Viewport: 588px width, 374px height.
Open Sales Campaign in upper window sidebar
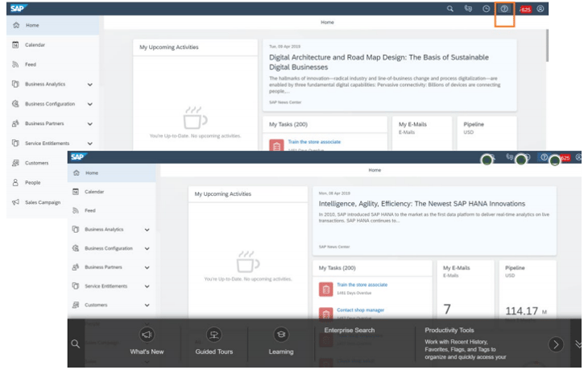click(x=43, y=202)
